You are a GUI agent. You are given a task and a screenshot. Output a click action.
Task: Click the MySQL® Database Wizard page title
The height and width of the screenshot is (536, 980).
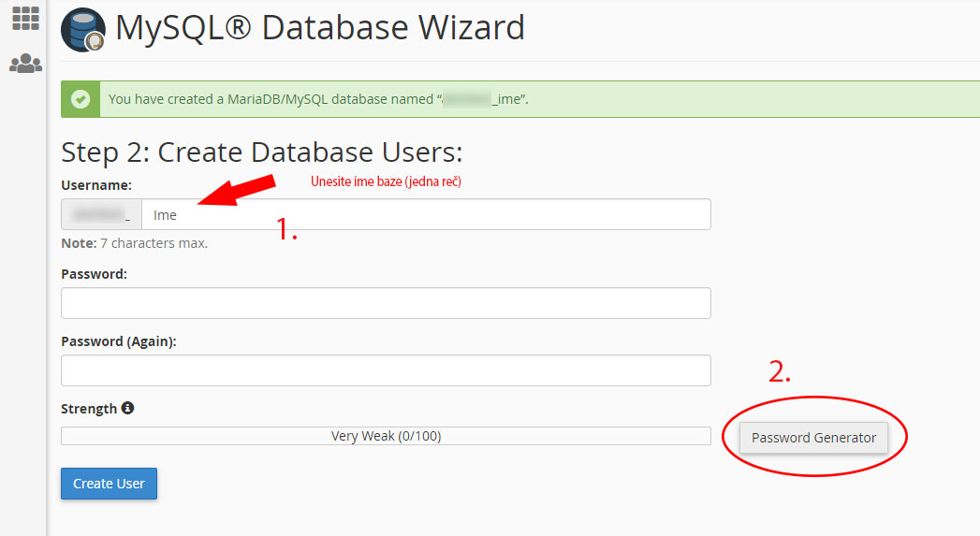click(319, 28)
